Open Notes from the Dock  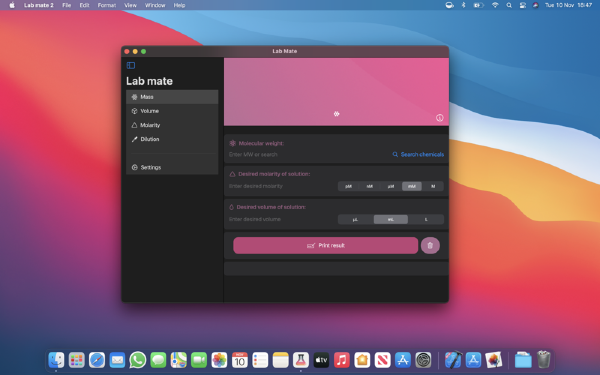click(x=280, y=360)
